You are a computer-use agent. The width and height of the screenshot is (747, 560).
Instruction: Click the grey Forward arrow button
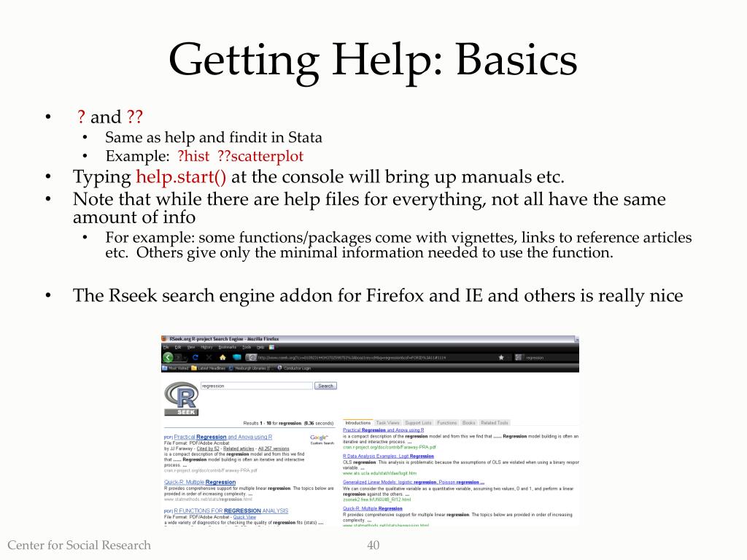179,357
